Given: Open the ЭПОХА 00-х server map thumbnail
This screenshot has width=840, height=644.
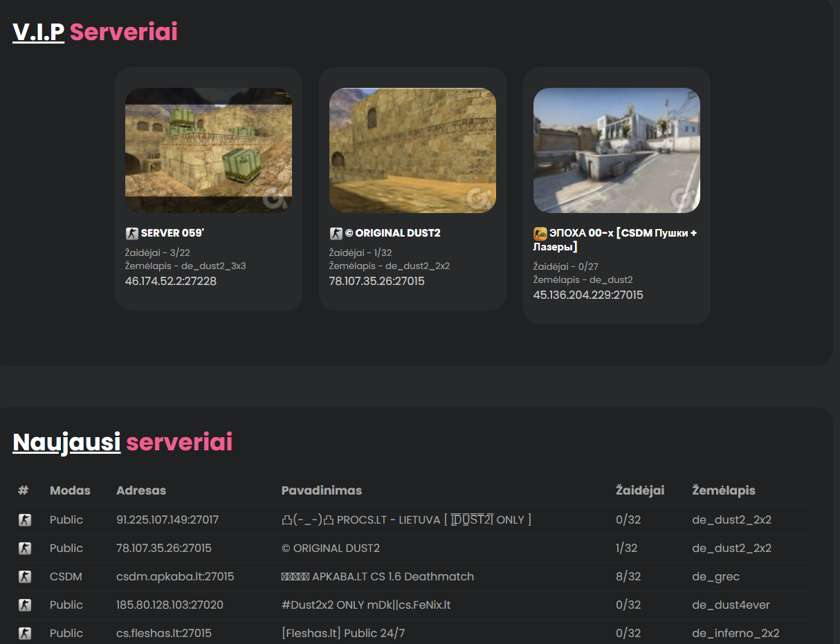Looking at the screenshot, I should [x=617, y=150].
